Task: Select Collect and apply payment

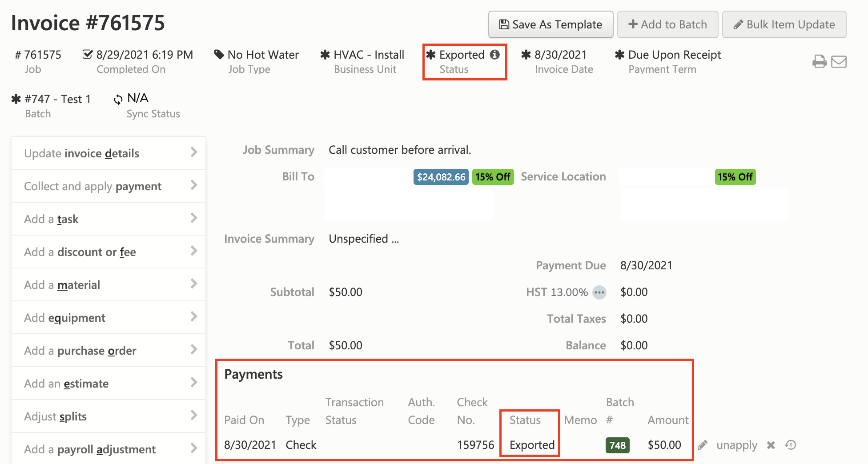Action: click(108, 186)
